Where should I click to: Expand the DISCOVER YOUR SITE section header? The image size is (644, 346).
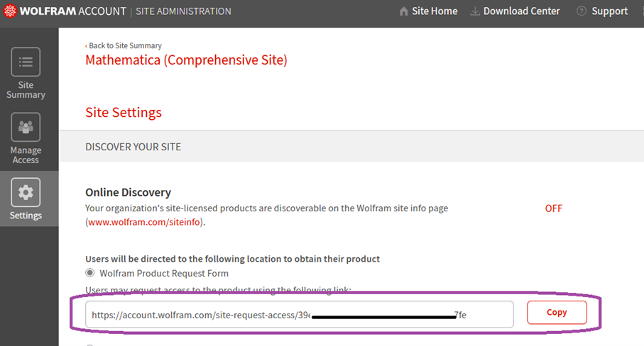point(133,147)
